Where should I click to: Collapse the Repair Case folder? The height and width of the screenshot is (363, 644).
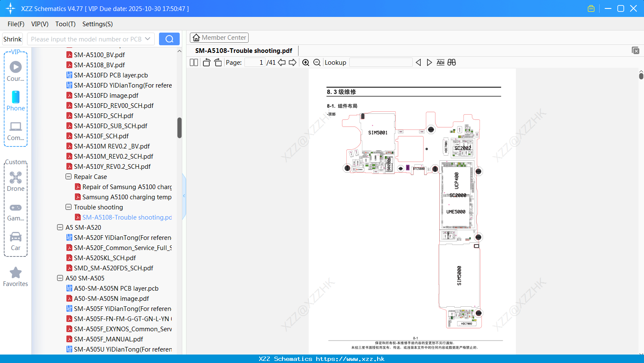(x=69, y=176)
